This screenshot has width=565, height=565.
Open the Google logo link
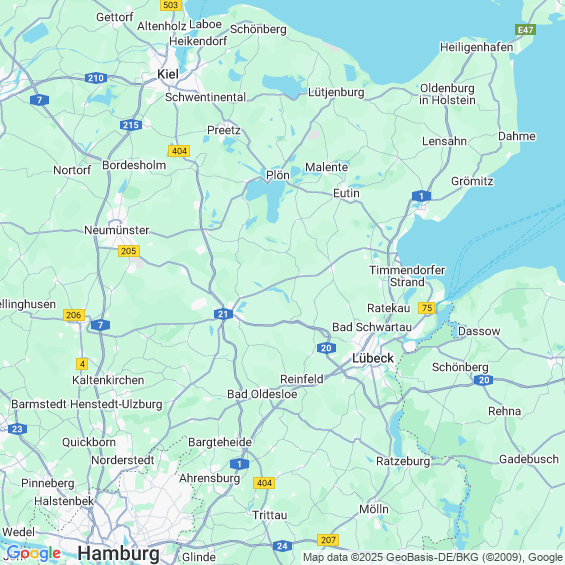click(34, 553)
